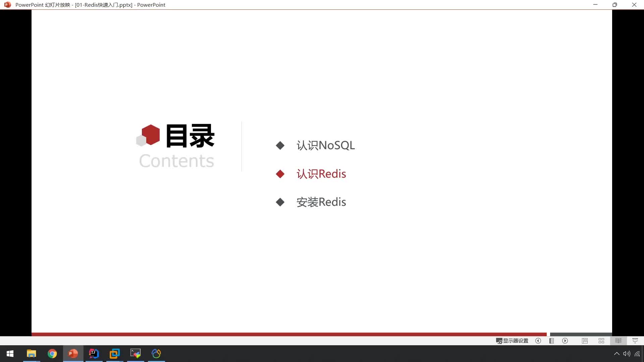Click the normal view icon in status bar
Image resolution: width=644 pixels, height=362 pixels.
(584, 341)
